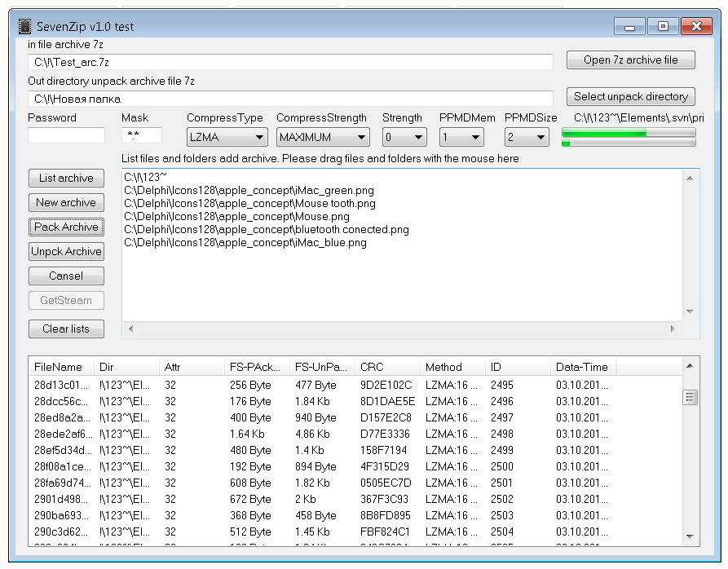The image size is (728, 569).
Task: Click CRC value 0505EC7D
Action: point(386,483)
